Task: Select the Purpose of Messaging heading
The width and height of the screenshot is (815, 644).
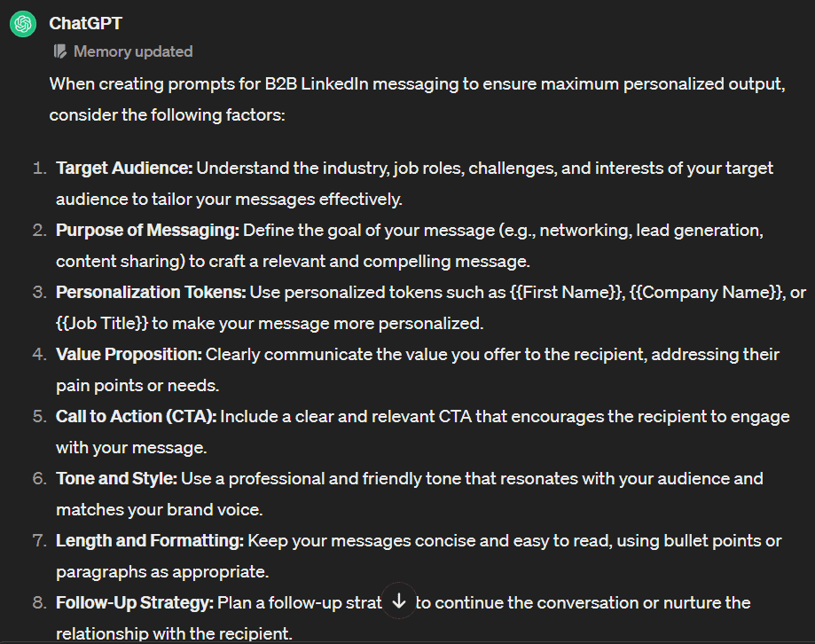Action: click(x=147, y=230)
